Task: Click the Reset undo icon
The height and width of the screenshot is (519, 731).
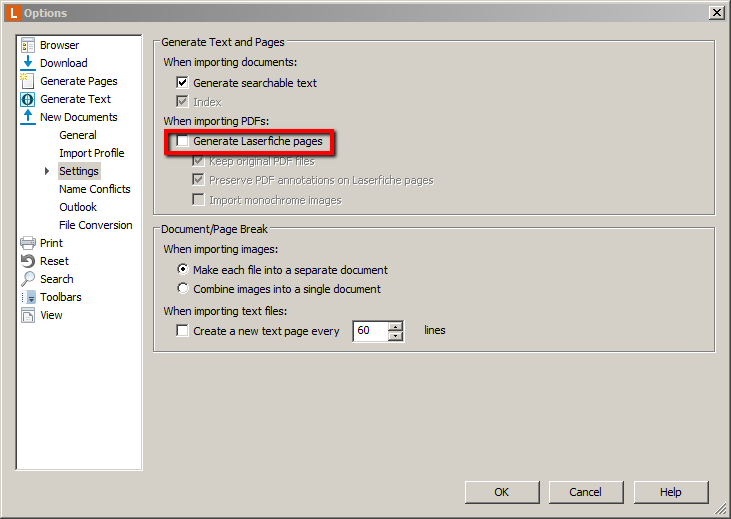Action: tap(28, 261)
